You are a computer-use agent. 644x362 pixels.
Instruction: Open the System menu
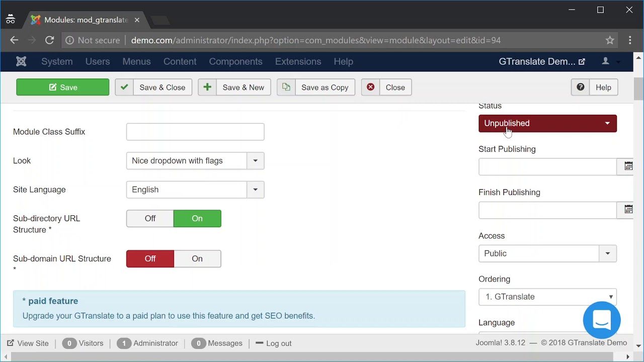[57, 61]
